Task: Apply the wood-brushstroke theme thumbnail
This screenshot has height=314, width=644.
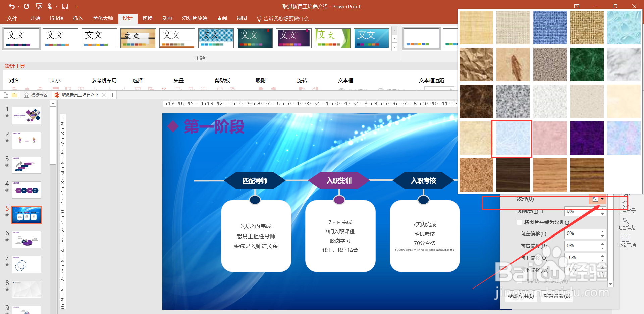Action: point(138,38)
